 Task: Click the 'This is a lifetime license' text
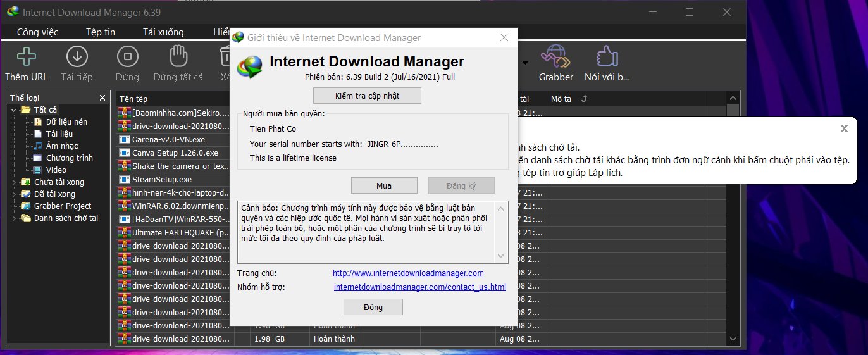click(293, 158)
